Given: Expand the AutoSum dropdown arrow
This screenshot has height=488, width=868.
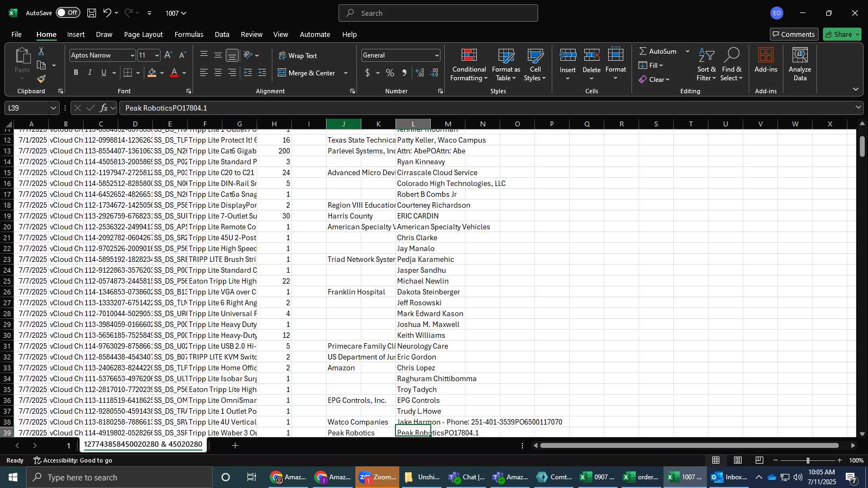Looking at the screenshot, I should [687, 51].
